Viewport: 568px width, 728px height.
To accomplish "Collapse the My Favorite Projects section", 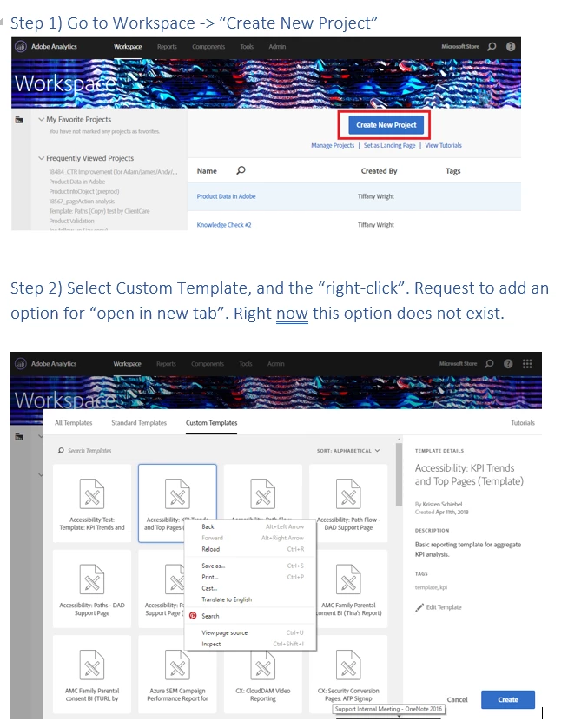I will pyautogui.click(x=42, y=119).
